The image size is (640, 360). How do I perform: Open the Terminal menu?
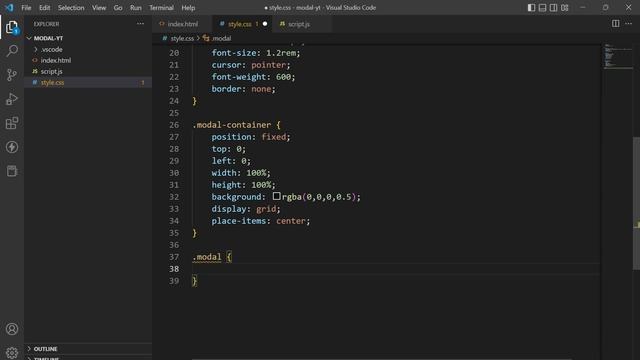[x=161, y=7]
